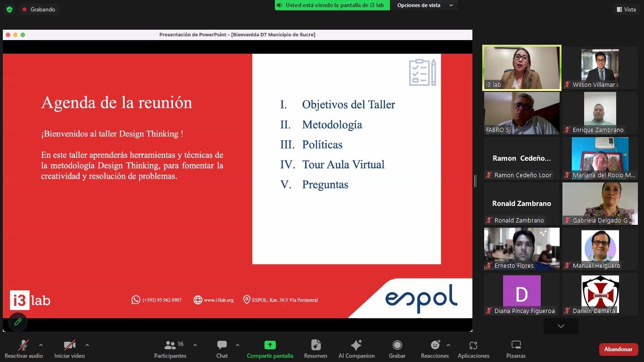Screen dimensions: 644x362
Task: Select the FABRO Sj video tile
Action: pos(522,113)
